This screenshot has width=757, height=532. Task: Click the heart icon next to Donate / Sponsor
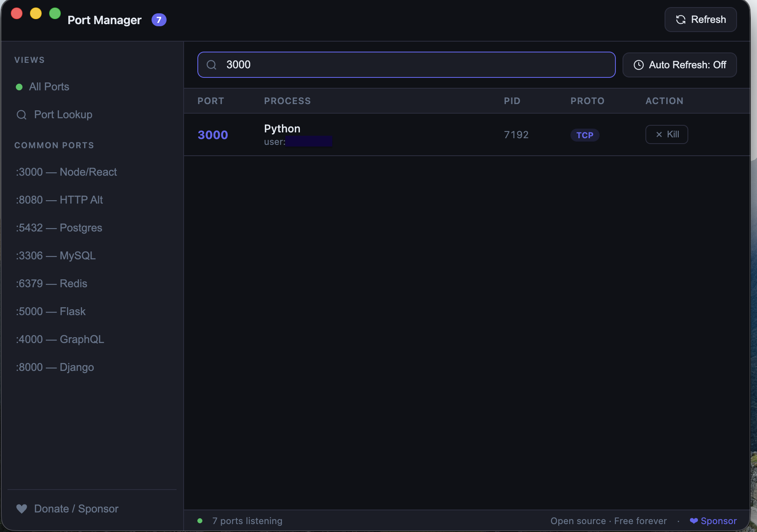[x=22, y=508]
